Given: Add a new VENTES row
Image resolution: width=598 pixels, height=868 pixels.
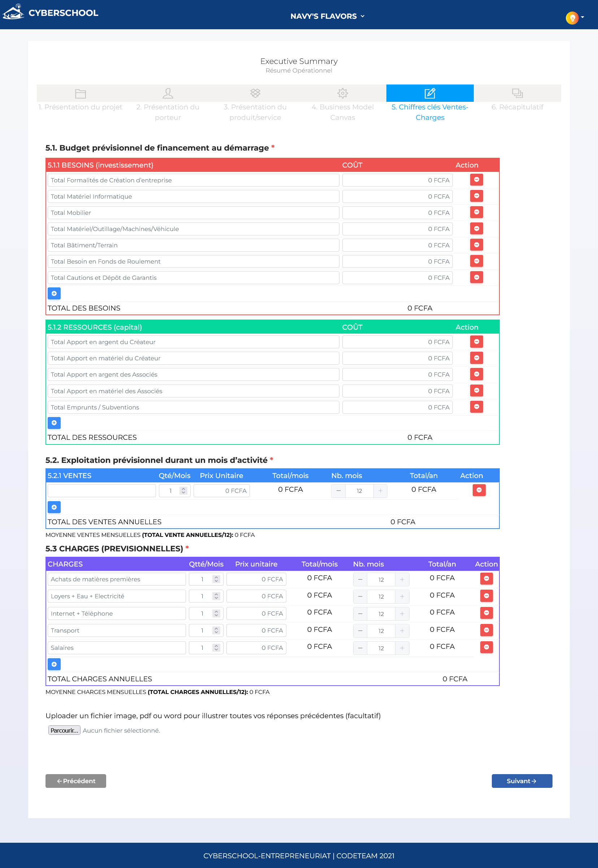Looking at the screenshot, I should point(54,507).
